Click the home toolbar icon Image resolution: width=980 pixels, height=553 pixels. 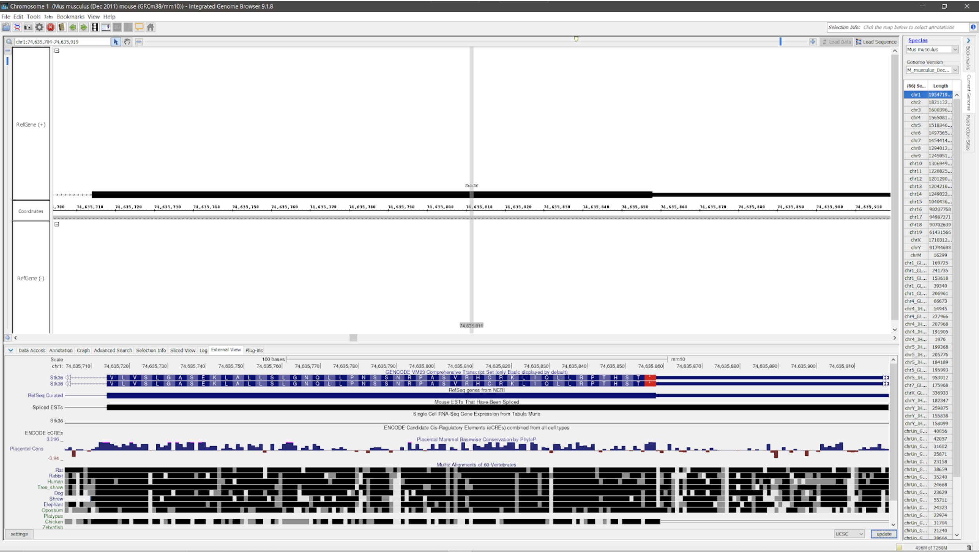pos(150,27)
